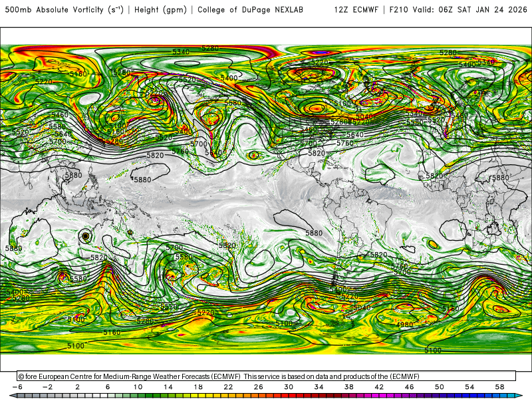Click the 10 colorbar tick label
The width and height of the screenshot is (532, 399).
coord(138,387)
